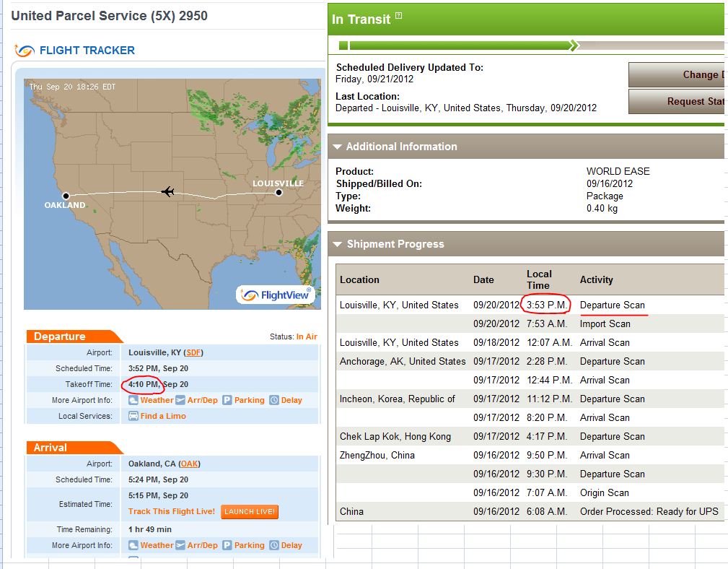Open Arrival Weather link

click(157, 545)
